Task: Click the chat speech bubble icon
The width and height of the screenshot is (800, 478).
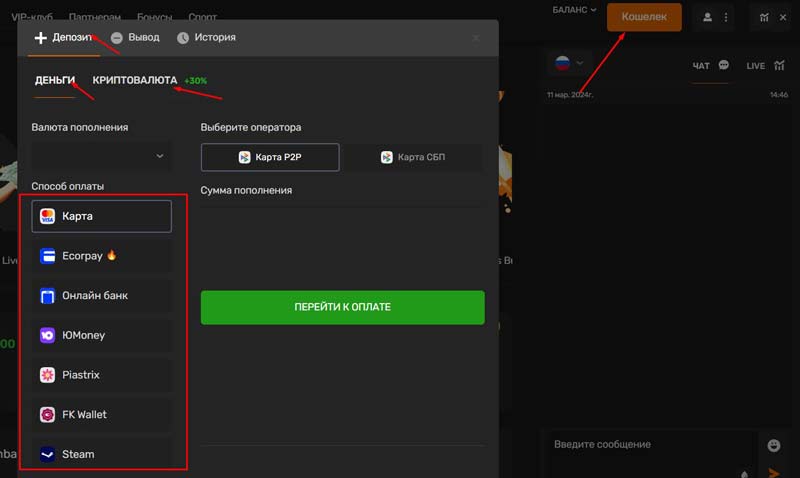Action: (x=723, y=65)
